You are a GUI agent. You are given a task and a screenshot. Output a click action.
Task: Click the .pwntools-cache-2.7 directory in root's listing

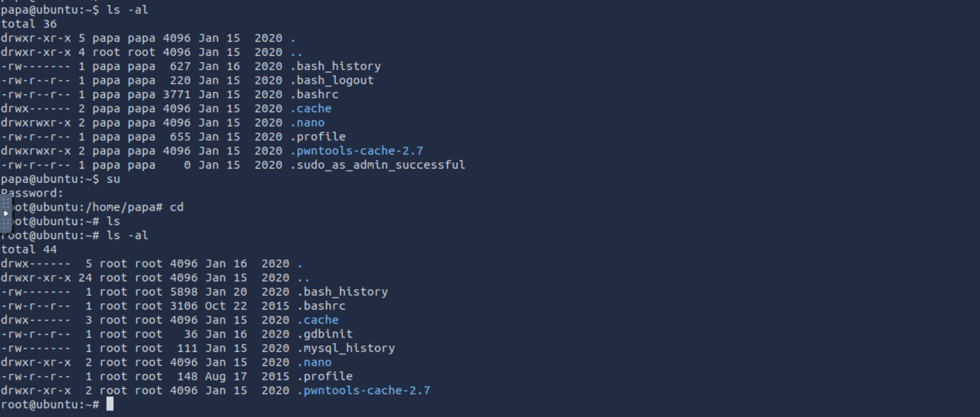(x=363, y=390)
